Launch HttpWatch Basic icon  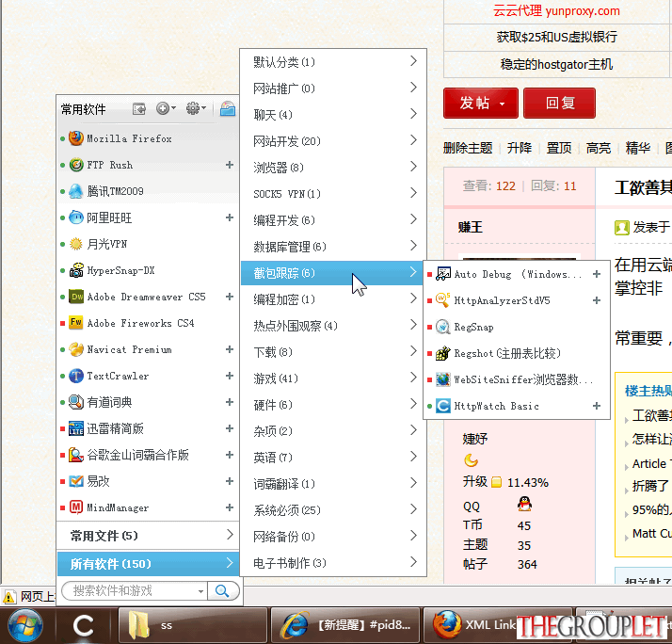[442, 406]
